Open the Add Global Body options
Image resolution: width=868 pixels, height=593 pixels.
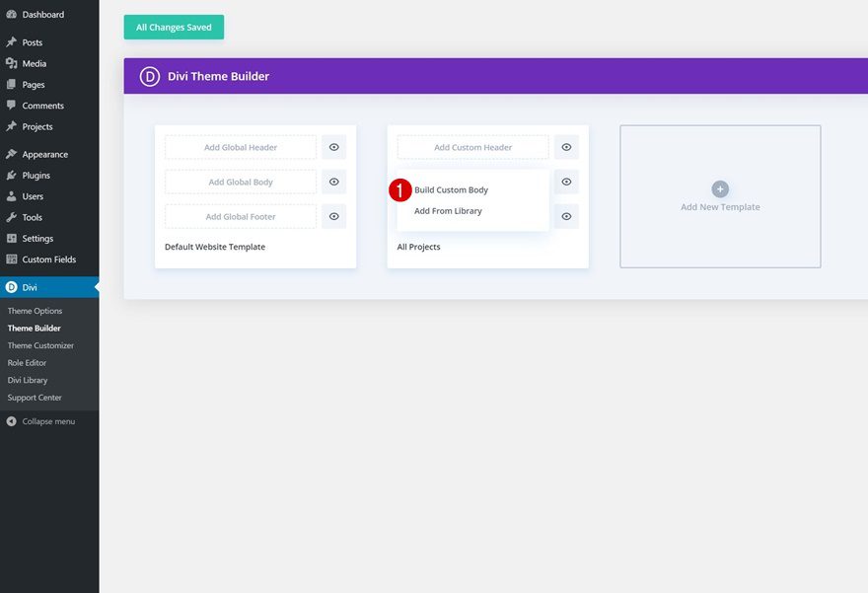pos(240,182)
